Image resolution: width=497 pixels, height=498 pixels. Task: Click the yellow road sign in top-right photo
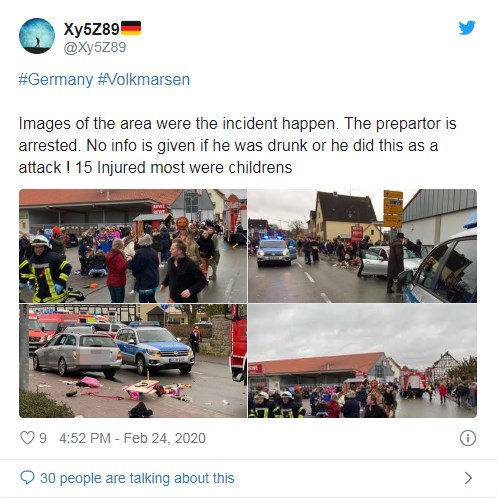coord(393,209)
